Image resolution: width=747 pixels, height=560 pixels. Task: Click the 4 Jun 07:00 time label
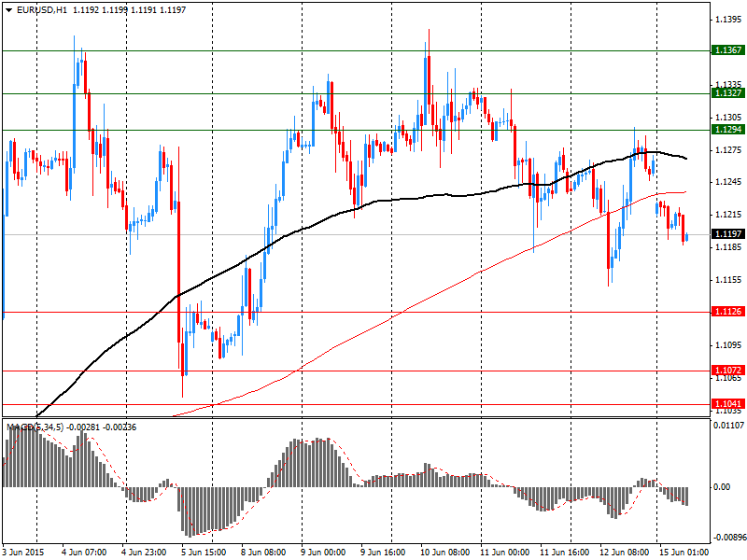point(85,553)
